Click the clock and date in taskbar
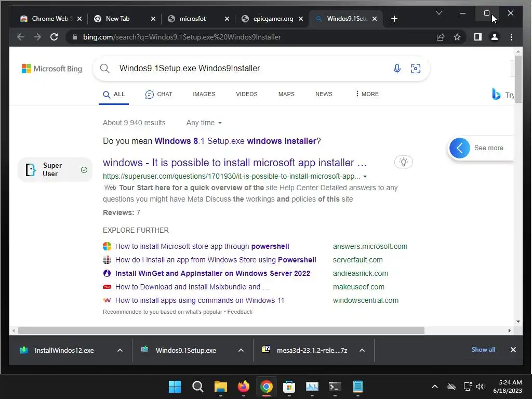Viewport: 532px width, 399px height. [x=507, y=387]
